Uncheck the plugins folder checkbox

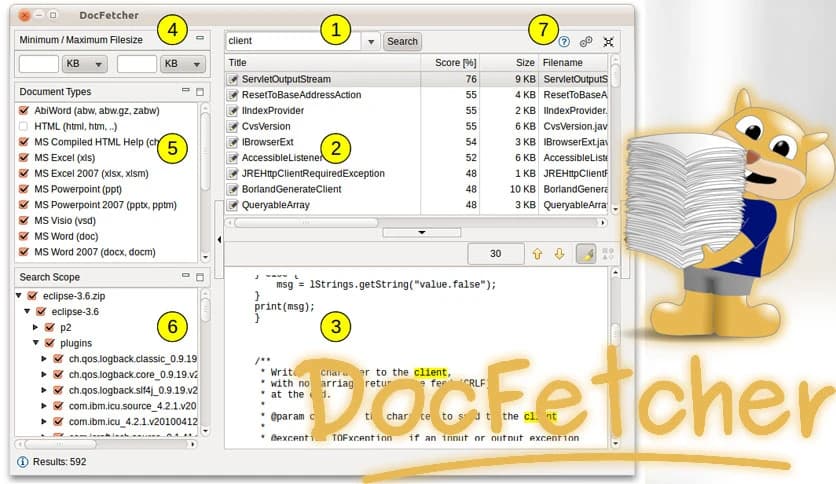[50, 343]
